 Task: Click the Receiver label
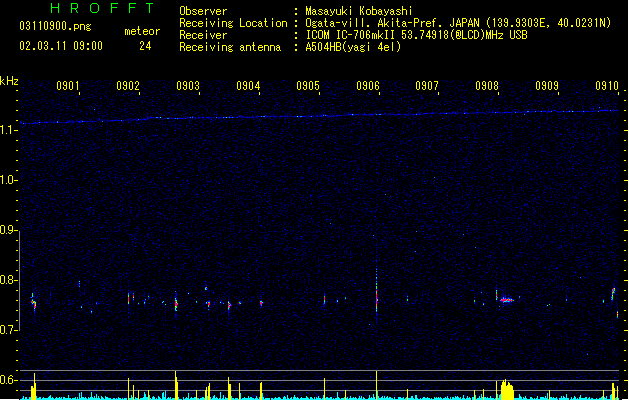coord(203,35)
